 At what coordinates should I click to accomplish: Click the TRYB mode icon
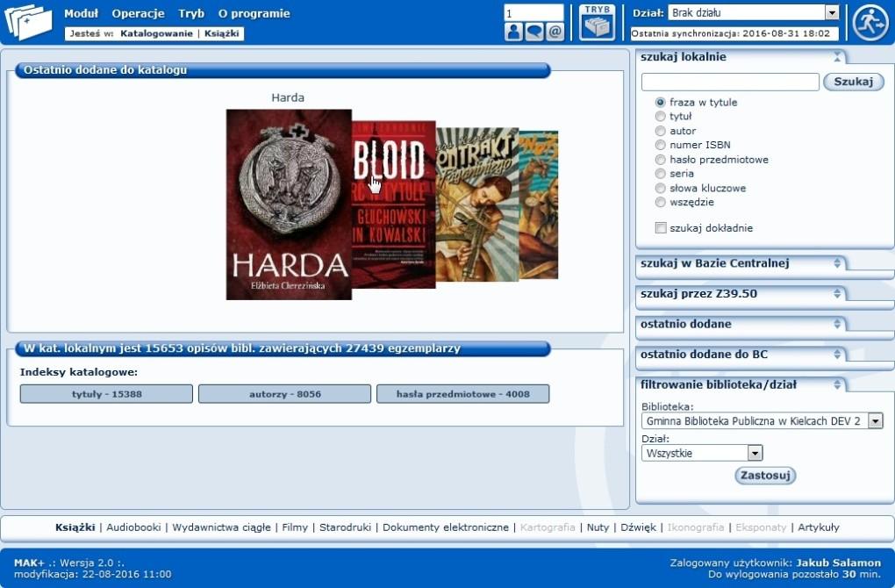pos(597,22)
